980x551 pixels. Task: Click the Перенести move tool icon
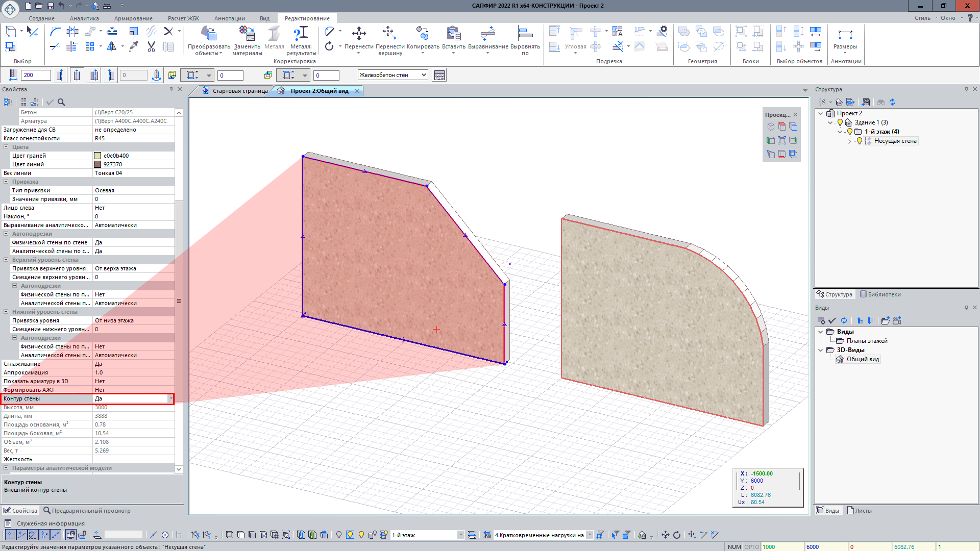click(x=359, y=34)
